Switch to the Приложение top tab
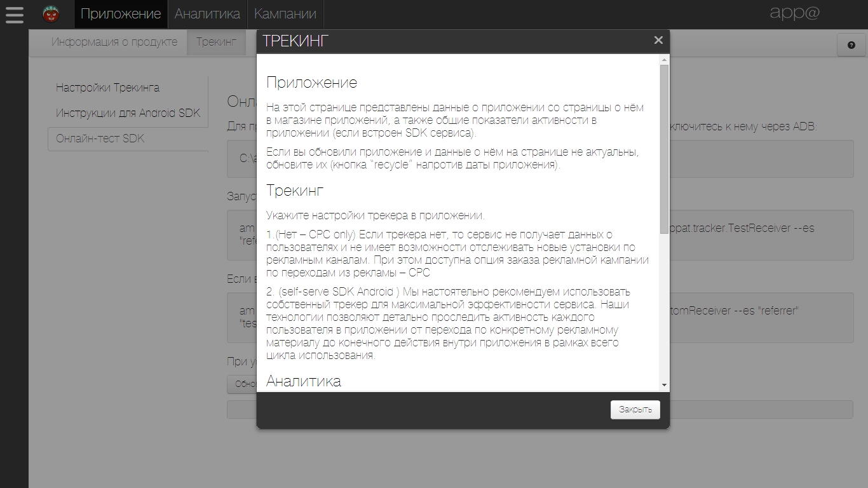The image size is (868, 488). click(x=121, y=14)
